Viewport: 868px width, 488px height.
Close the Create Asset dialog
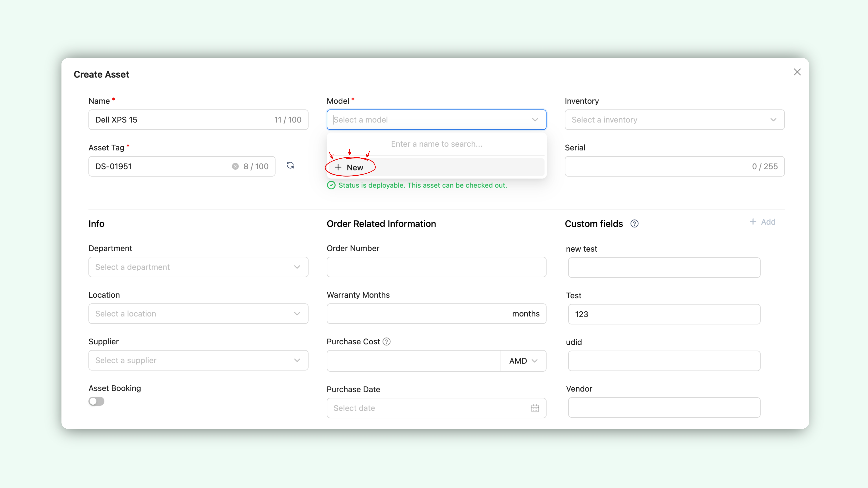pyautogui.click(x=797, y=72)
